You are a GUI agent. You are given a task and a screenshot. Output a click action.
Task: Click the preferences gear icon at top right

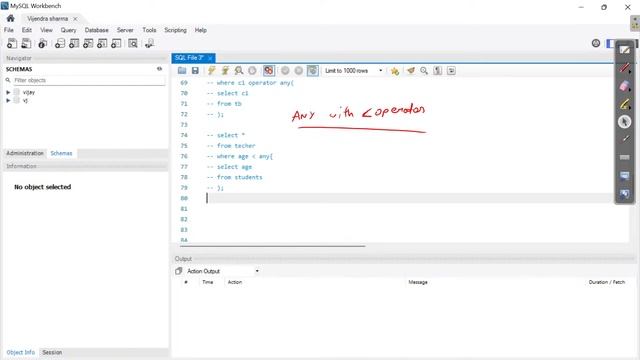[x=596, y=43]
